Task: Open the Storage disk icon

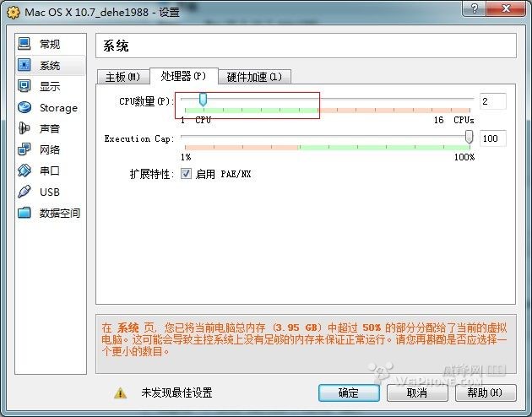Action: (x=24, y=107)
